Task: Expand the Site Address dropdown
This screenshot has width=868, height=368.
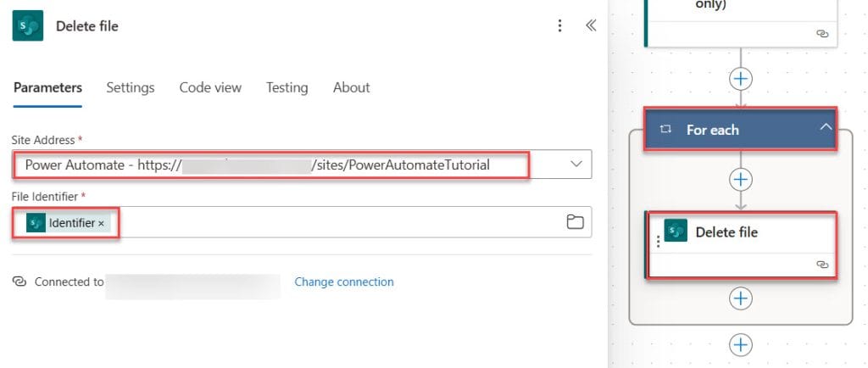Action: [x=576, y=164]
